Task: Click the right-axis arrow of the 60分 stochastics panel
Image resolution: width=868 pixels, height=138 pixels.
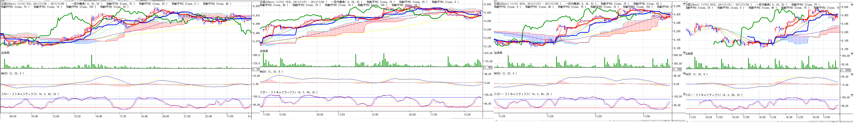Action: click(x=852, y=95)
